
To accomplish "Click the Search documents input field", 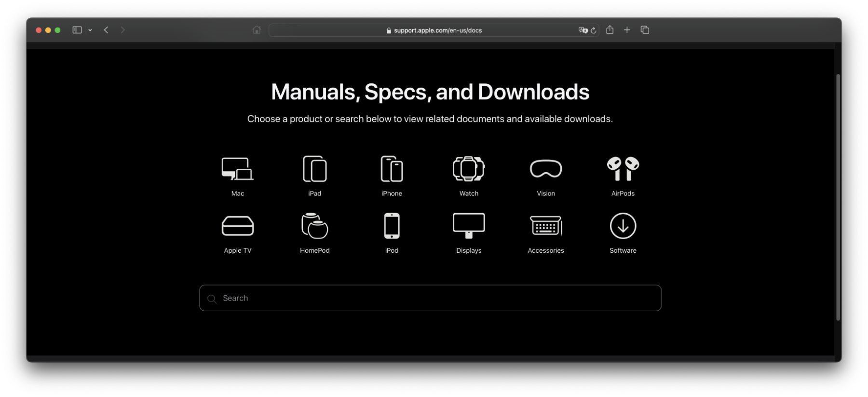I will [x=430, y=298].
